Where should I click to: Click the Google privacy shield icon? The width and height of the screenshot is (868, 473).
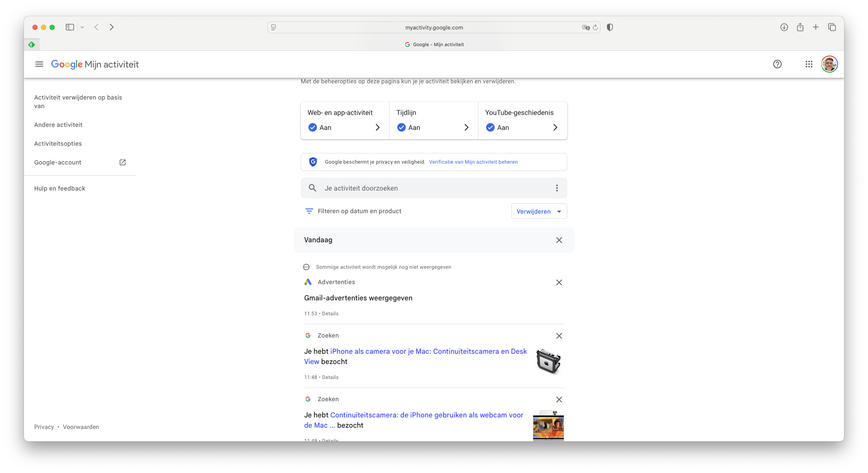pos(313,162)
